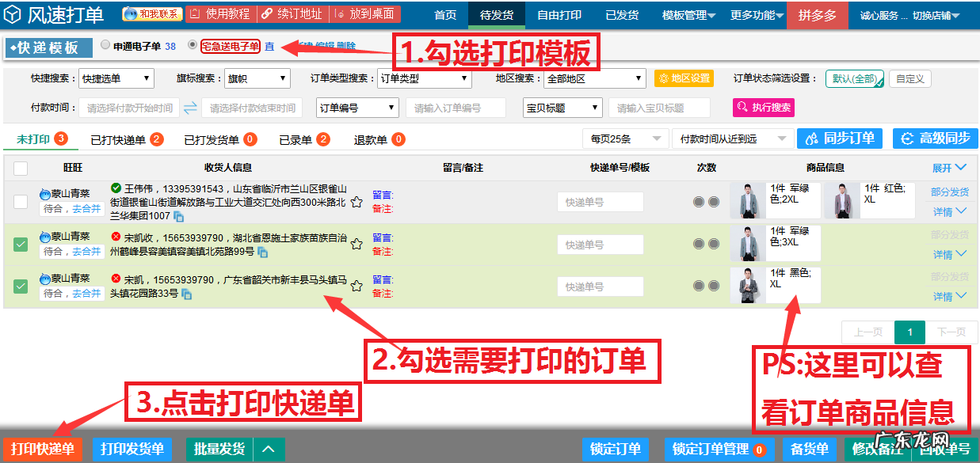Expand 详情 details for the first order
Screen dimensions: 980x463
(x=945, y=209)
